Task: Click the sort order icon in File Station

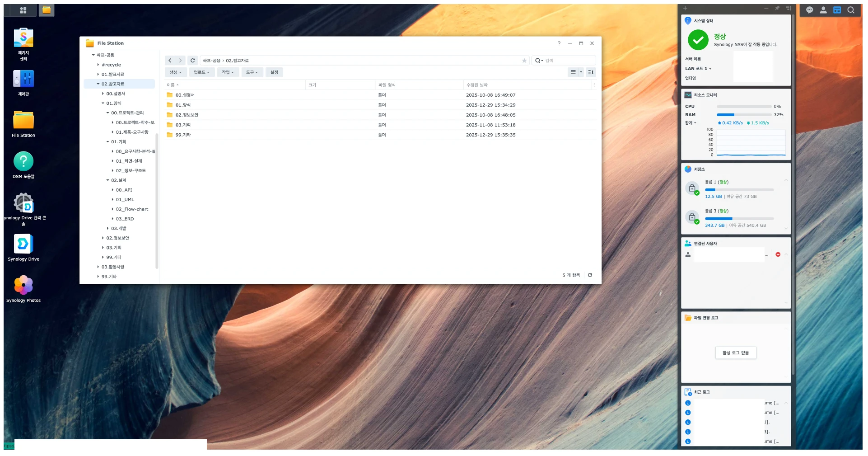Action: (x=591, y=72)
